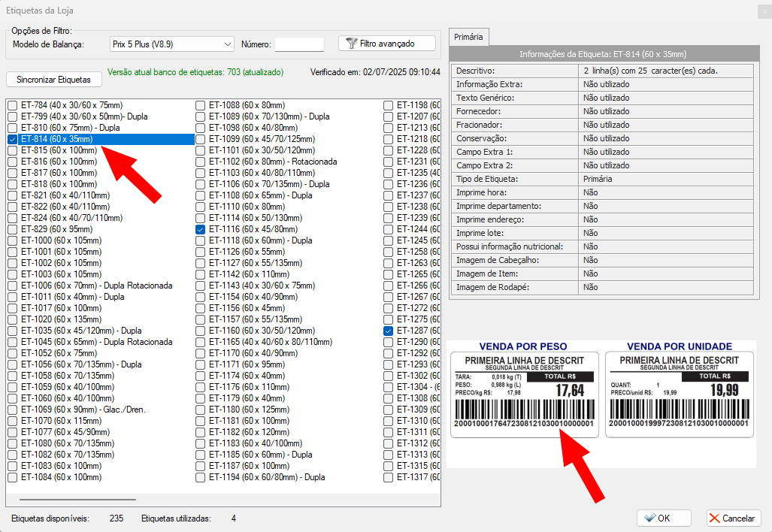Click the Venda por Unidade label preview
Screen dimensions: 772x532
pos(680,394)
